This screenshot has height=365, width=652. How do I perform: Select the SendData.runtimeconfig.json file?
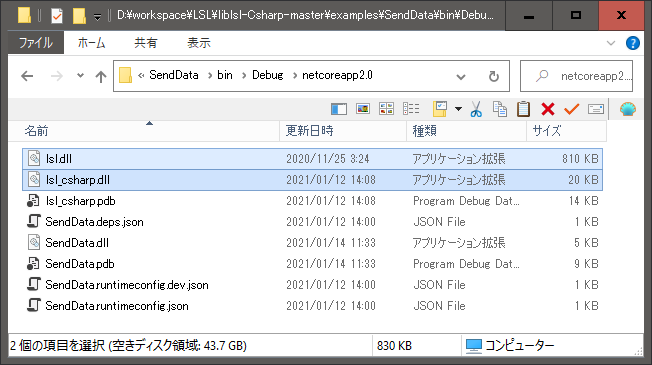(312, 306)
